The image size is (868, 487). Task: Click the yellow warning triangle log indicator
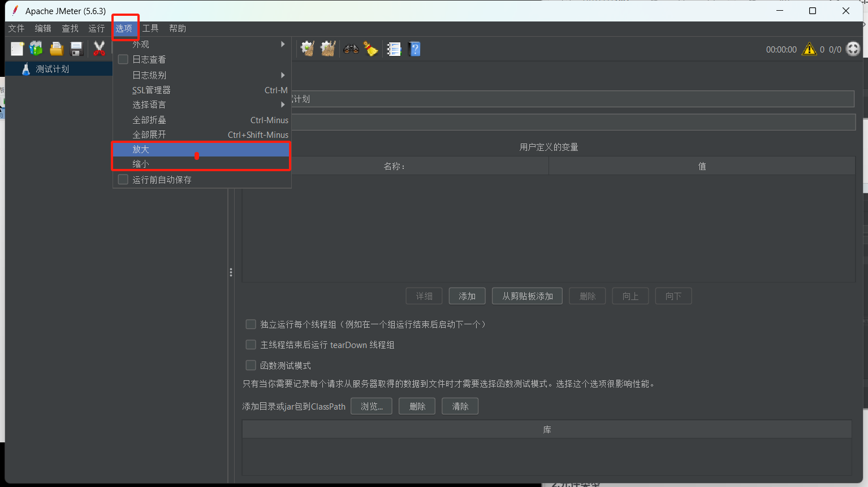809,49
